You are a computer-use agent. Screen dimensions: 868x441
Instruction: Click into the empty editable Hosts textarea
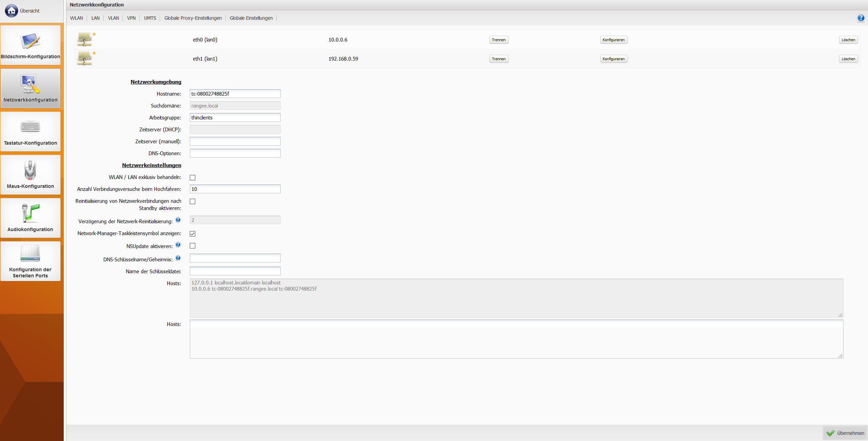[516, 339]
